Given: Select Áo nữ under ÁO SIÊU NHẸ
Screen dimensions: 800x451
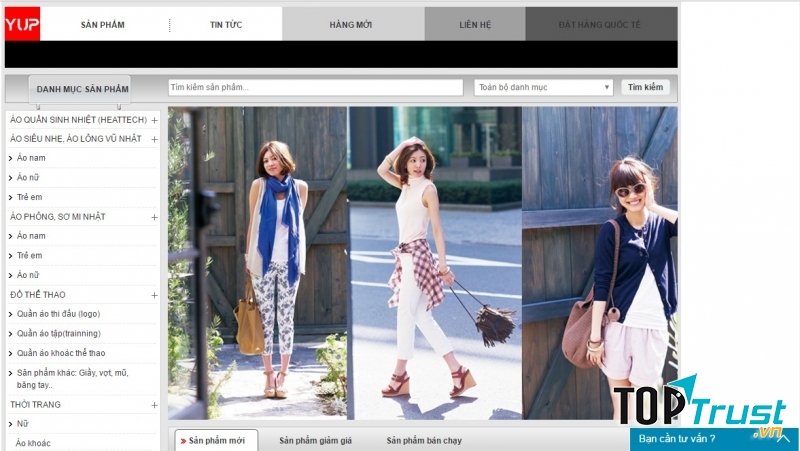Looking at the screenshot, I should tap(28, 178).
